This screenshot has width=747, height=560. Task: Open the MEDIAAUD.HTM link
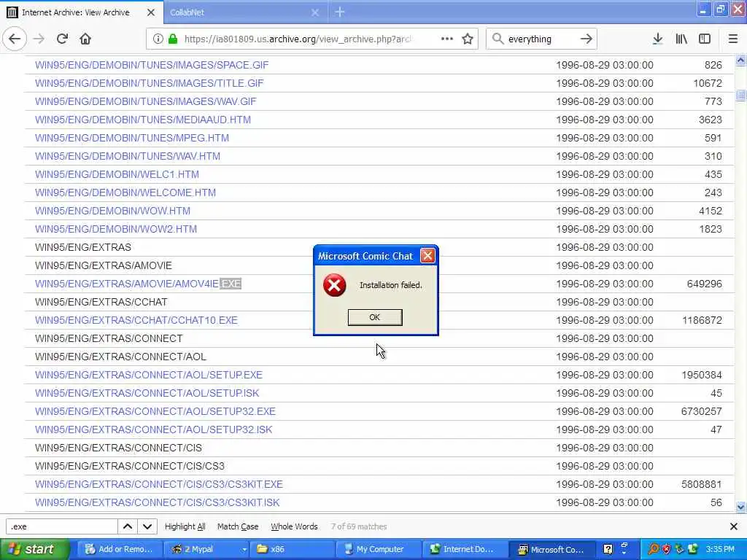coord(143,120)
